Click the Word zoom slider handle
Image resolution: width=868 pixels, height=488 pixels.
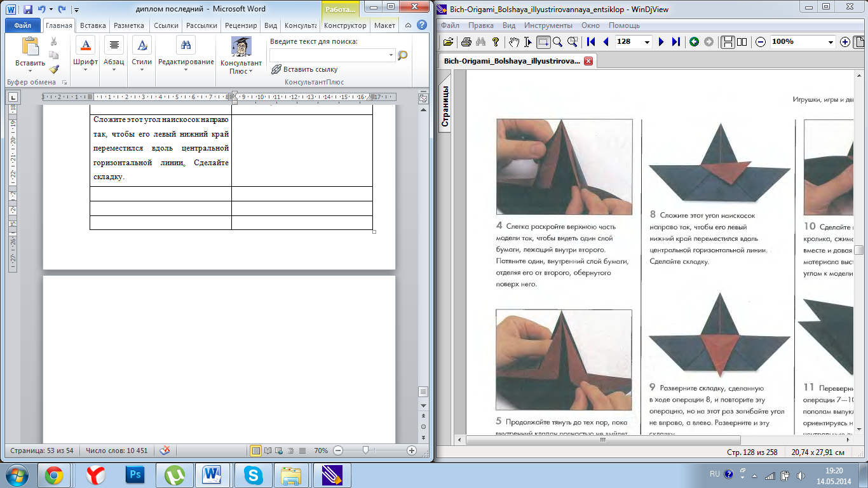point(365,450)
